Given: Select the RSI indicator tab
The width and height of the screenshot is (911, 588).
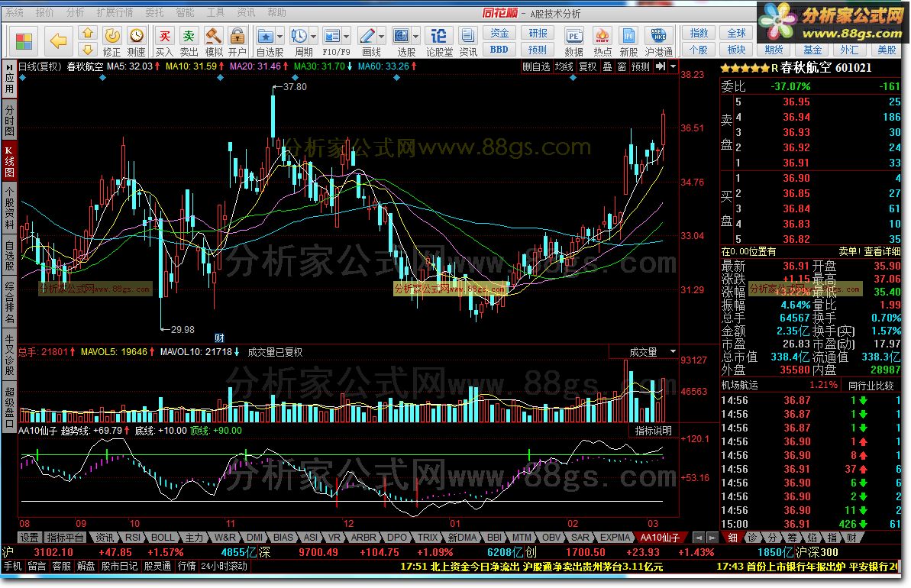Looking at the screenshot, I should [x=133, y=538].
